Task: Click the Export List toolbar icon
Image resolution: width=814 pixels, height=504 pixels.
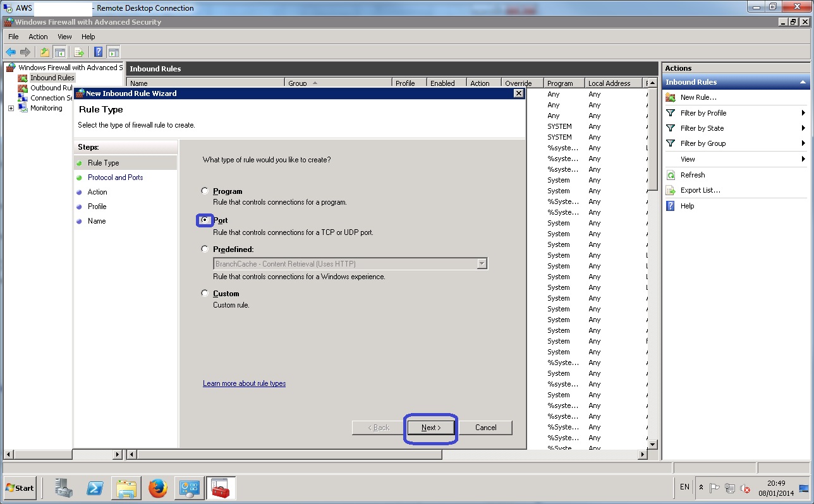Action: coord(79,52)
